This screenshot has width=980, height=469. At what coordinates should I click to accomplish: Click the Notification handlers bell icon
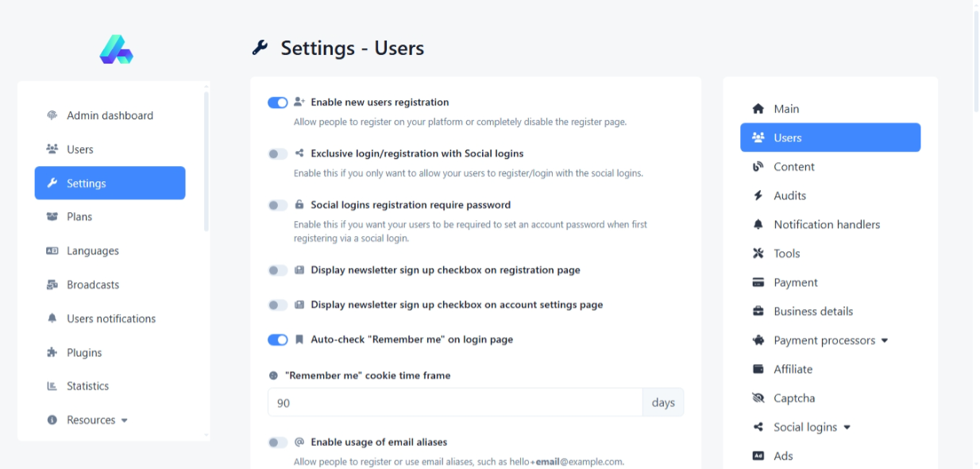pos(758,225)
